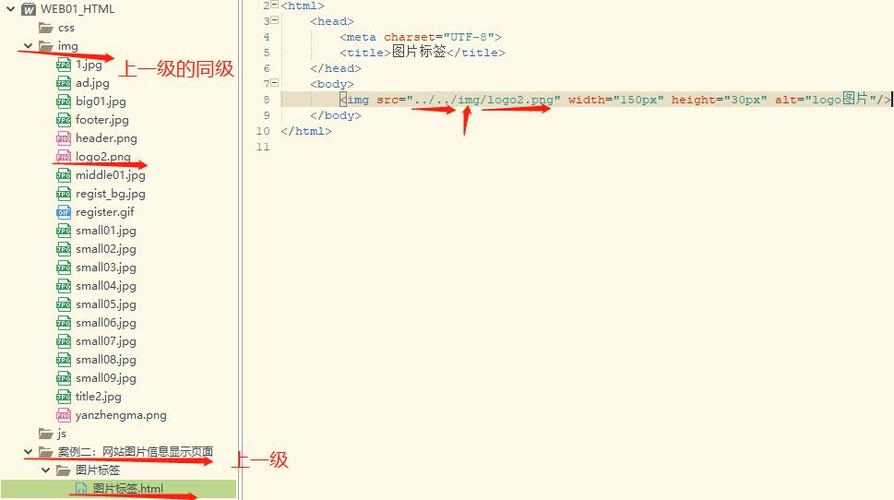Click the small05.jpg file icon
This screenshot has width=894, height=500.
(x=63, y=304)
